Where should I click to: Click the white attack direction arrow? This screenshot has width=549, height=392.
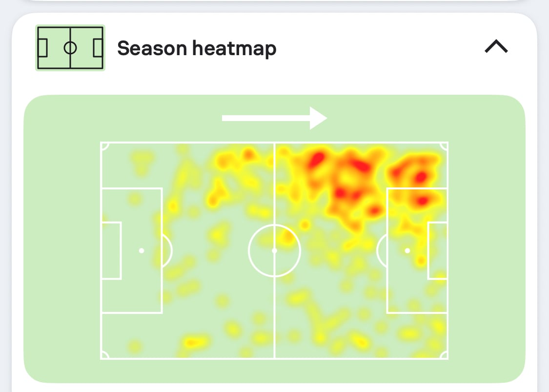coord(274,118)
